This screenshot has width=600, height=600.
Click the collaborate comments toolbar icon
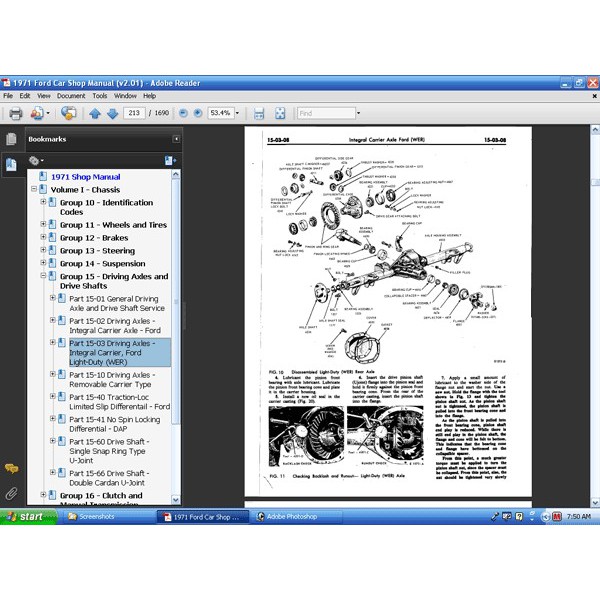(69, 113)
